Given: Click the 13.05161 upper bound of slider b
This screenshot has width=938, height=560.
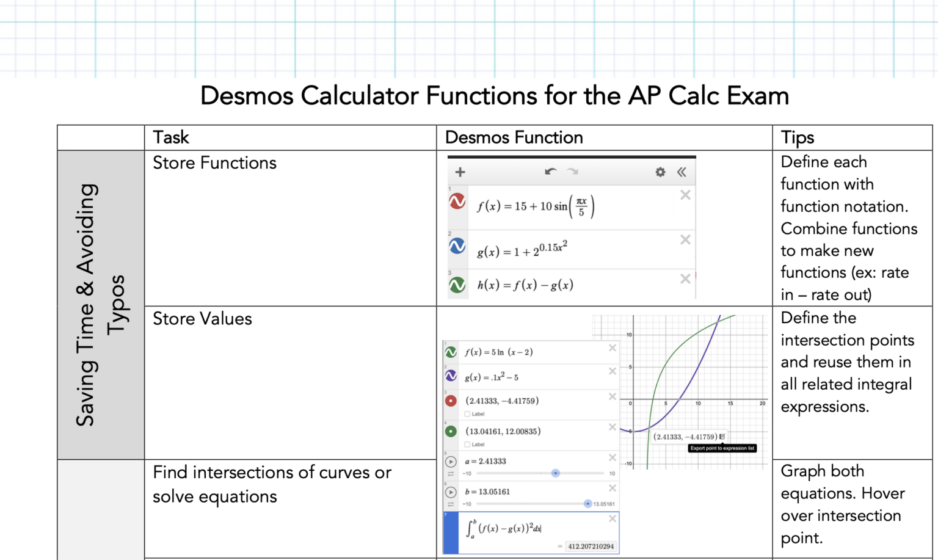Looking at the screenshot, I should pyautogui.click(x=604, y=504).
